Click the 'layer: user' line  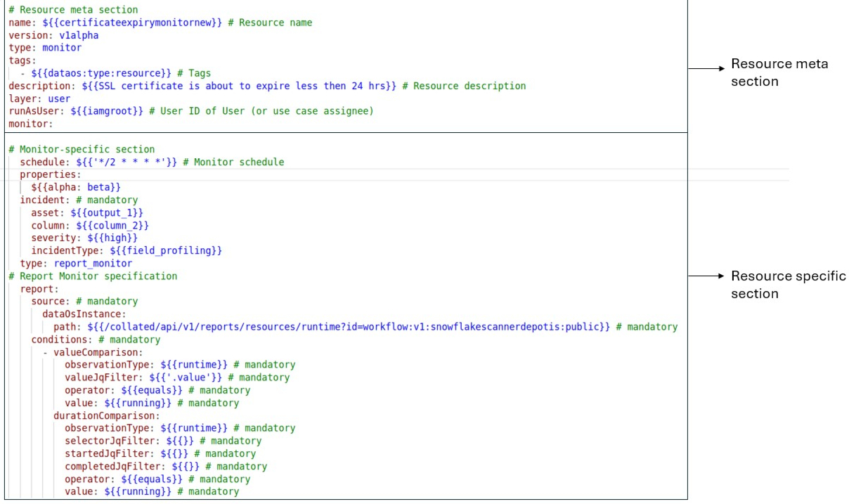pos(39,98)
